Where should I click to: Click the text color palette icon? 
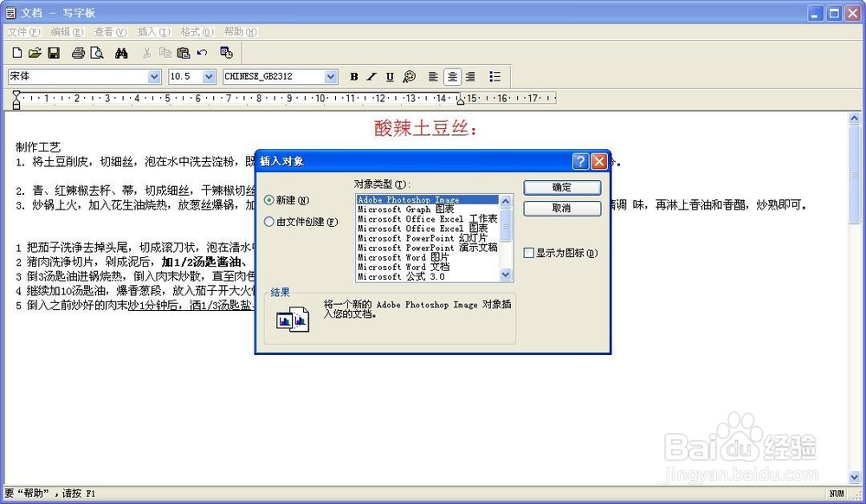pos(409,77)
